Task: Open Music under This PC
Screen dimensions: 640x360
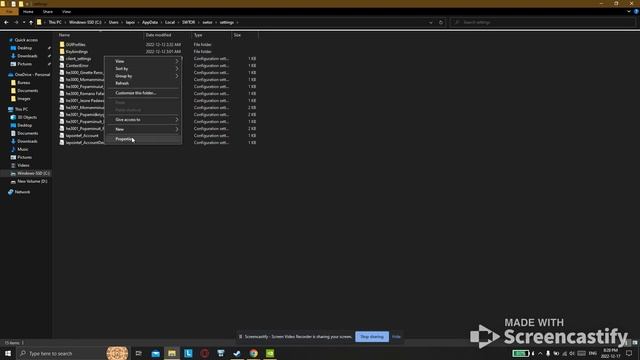Action: 23,149
